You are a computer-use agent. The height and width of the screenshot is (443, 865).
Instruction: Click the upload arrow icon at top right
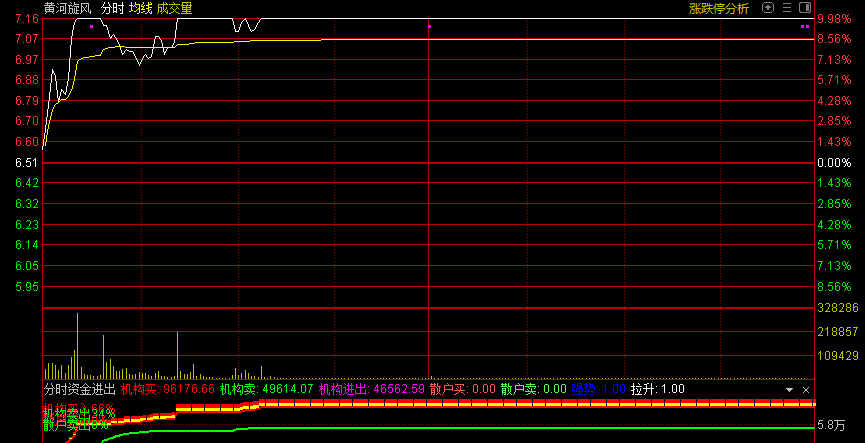pos(768,8)
